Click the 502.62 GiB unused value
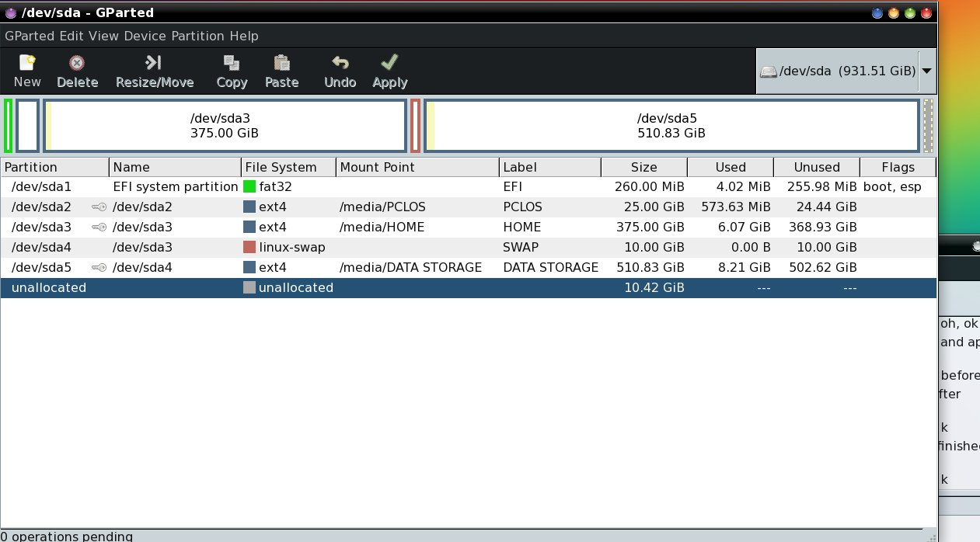This screenshot has width=980, height=542. click(x=823, y=268)
